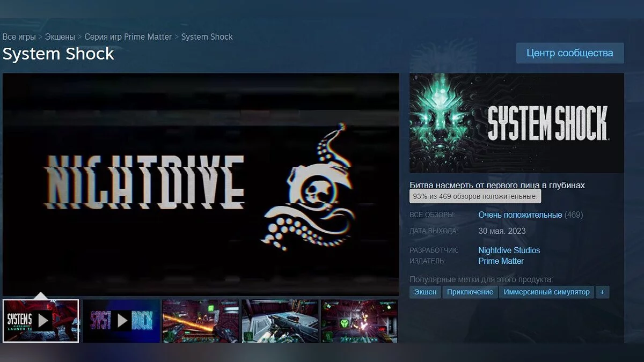
Task: Open "Очень положительные" reviews summary link
Action: pyautogui.click(x=520, y=215)
